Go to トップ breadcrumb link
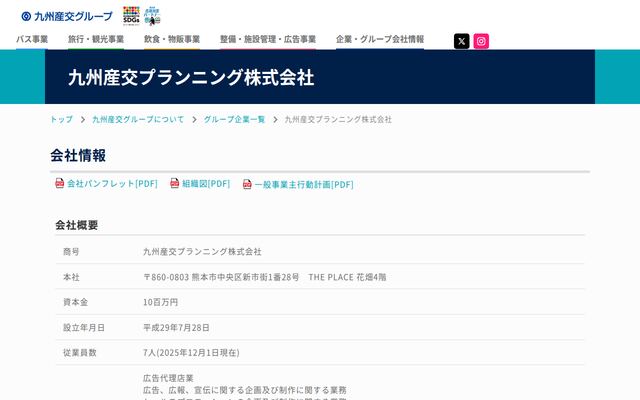640x400 pixels. pos(61,120)
